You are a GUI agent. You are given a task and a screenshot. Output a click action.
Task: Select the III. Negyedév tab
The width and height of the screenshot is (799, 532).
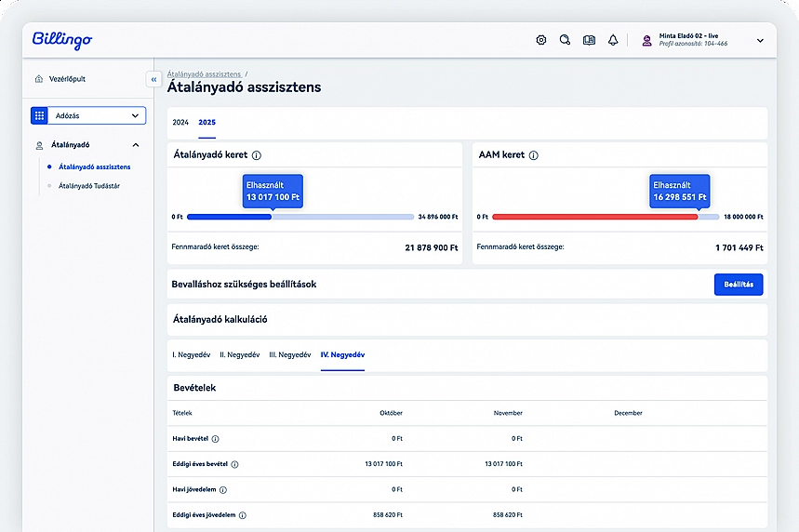coord(289,354)
